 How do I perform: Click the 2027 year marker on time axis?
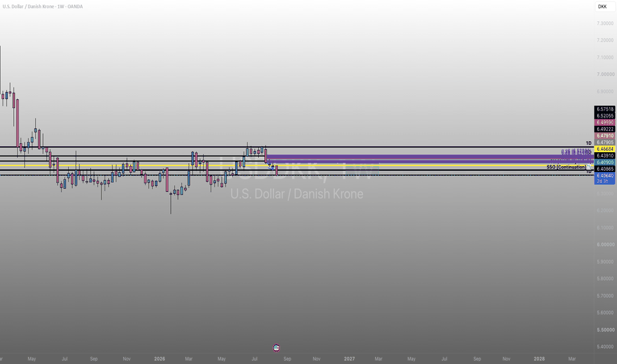click(349, 359)
